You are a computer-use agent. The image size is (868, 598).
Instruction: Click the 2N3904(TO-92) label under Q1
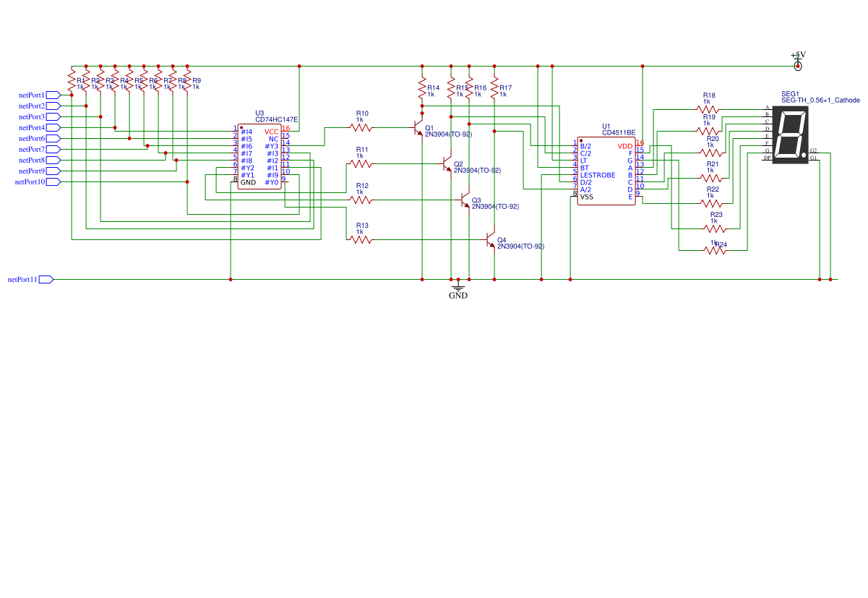(448, 134)
